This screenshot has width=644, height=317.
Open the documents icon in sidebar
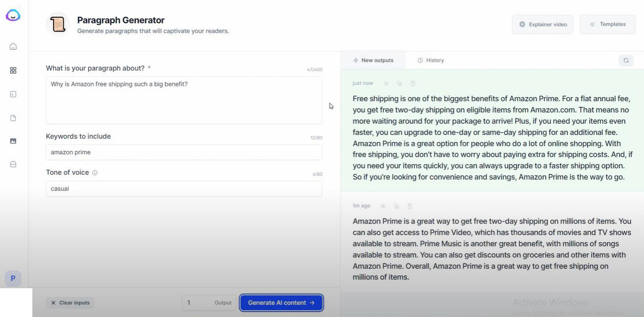tap(13, 118)
